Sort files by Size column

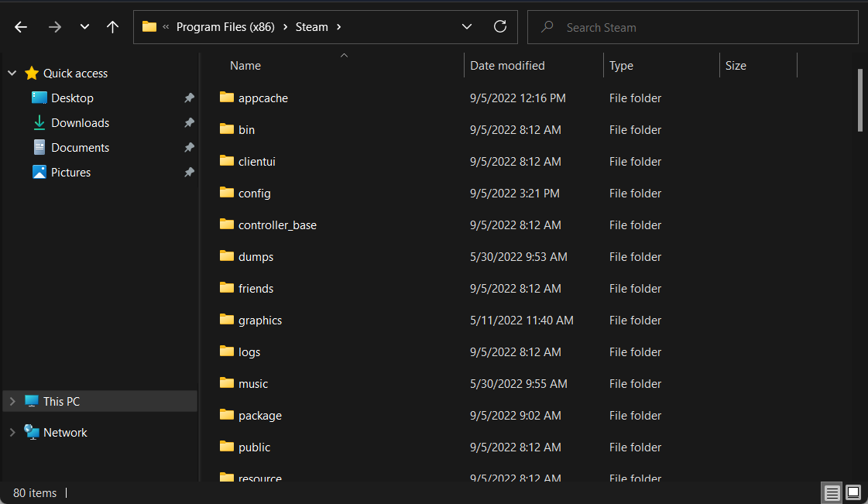tap(736, 66)
